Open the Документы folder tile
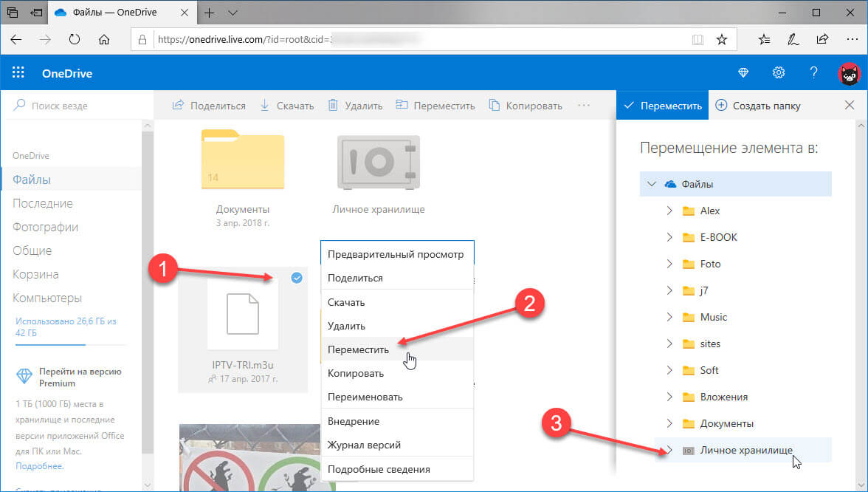 242,179
